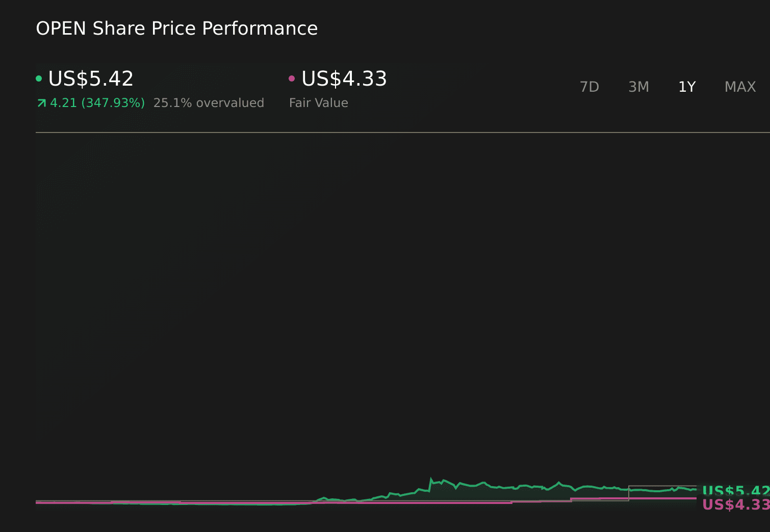Click the 4.21 (347.93%) change figure
This screenshot has height=532, width=770.
[97, 103]
